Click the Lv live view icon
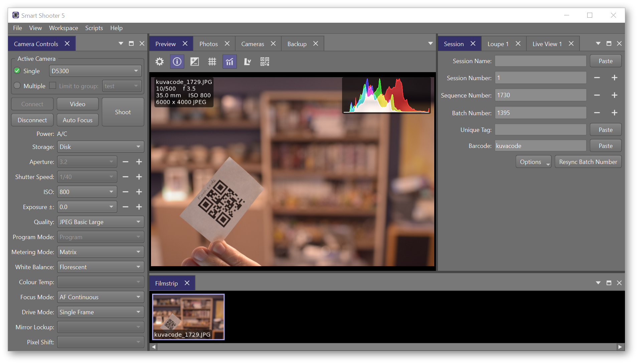 click(x=247, y=61)
